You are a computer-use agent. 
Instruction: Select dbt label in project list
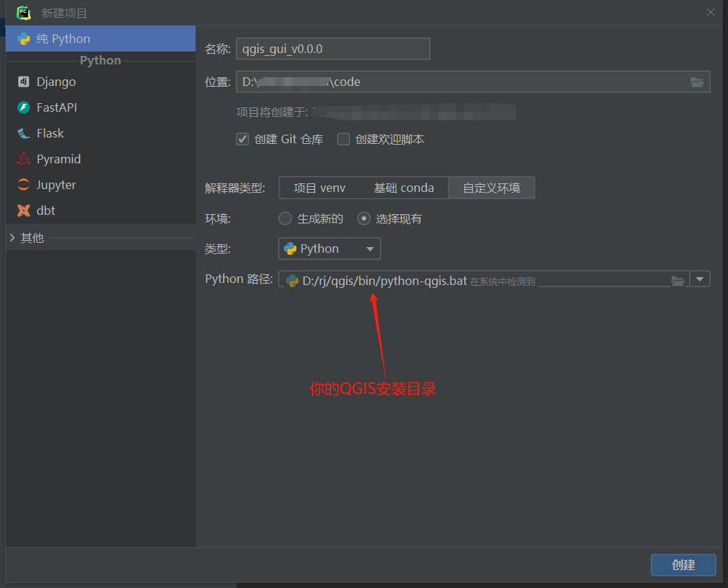pos(46,211)
